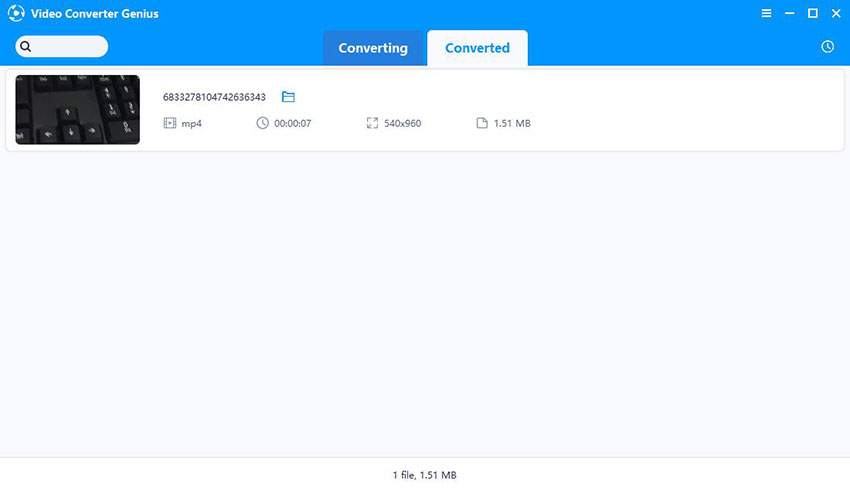Click the keyboard video thumbnail
Viewport: 850px width, 494px height.
pyautogui.click(x=78, y=110)
